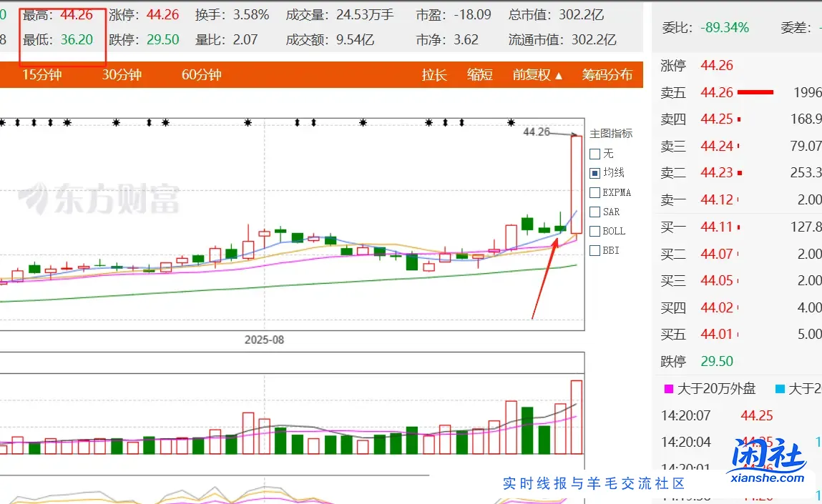Click the 拉长 stretch button
Image resolution: width=822 pixels, height=504 pixels.
[x=434, y=75]
